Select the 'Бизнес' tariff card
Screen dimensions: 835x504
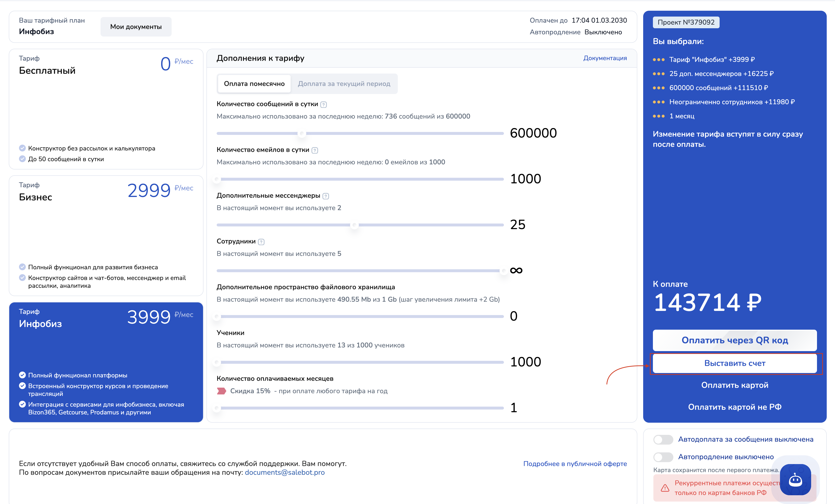106,235
